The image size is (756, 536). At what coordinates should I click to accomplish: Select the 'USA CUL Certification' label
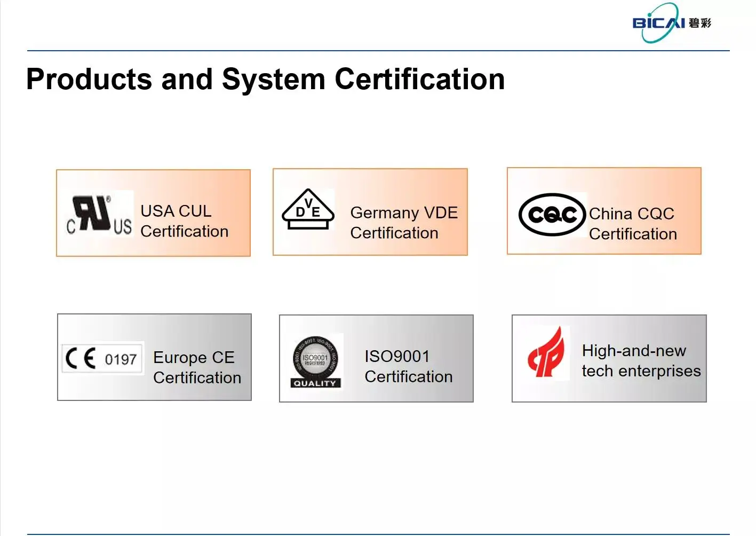pos(185,221)
